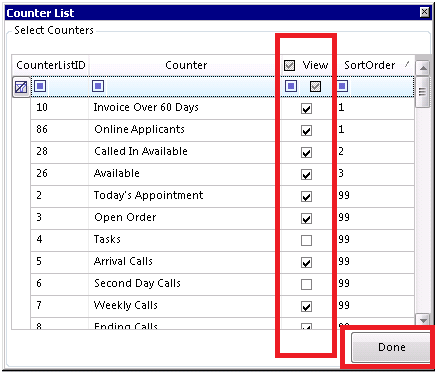Image resolution: width=435 pixels, height=372 pixels.
Task: Uncheck View for Available row
Action: (306, 174)
